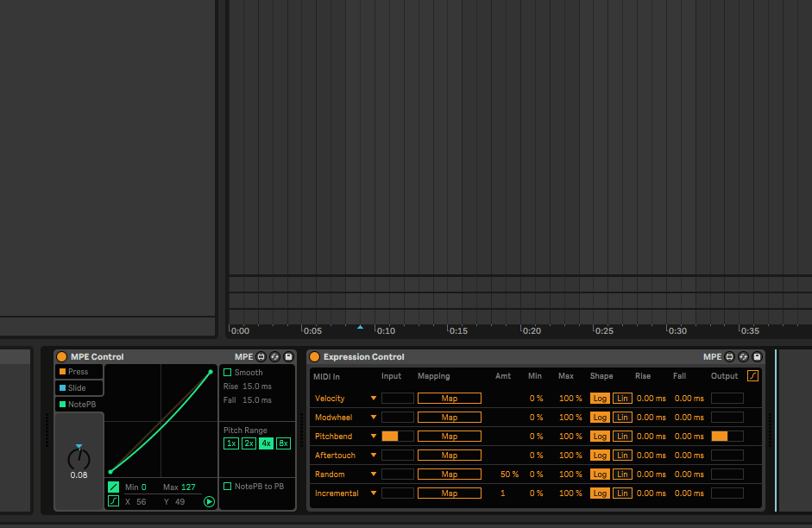The image size is (812, 528).
Task: Click the Map button for Modwheel
Action: click(x=450, y=418)
